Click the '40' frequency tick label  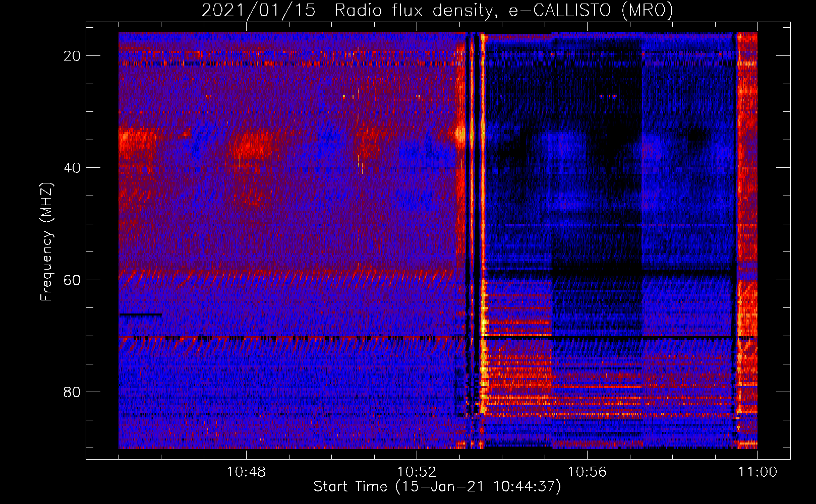(72, 168)
